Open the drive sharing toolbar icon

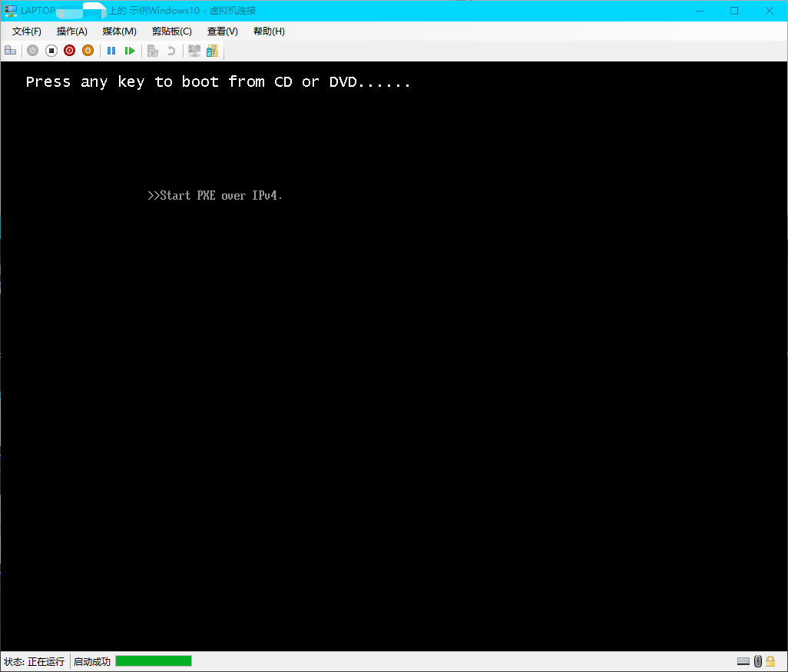coord(213,50)
